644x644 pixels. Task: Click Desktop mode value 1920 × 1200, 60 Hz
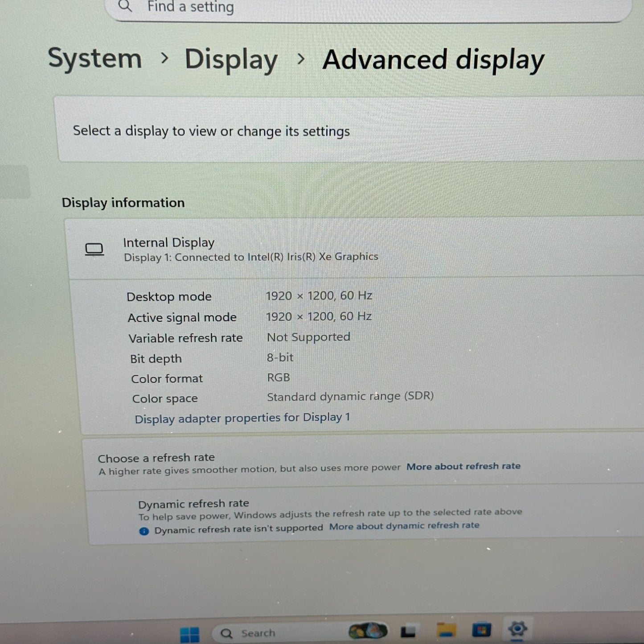click(x=319, y=295)
